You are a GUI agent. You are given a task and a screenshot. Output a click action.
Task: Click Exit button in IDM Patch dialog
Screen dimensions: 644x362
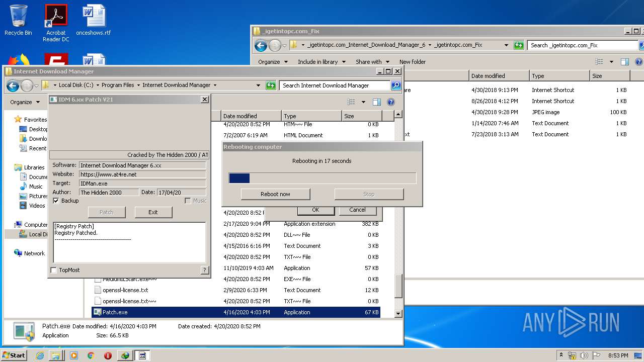click(x=153, y=212)
